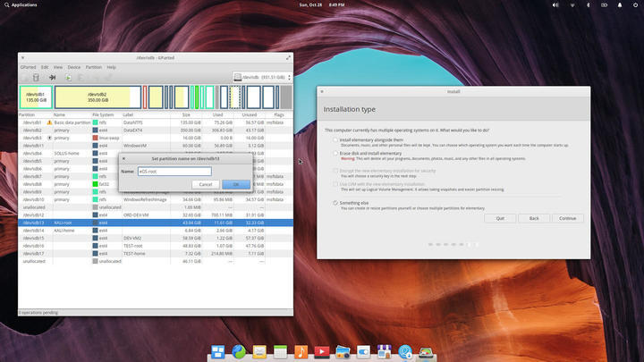The image size is (644, 362).
Task: Click the resize/move arrow icon in GParted toolbar
Action: pos(52,78)
